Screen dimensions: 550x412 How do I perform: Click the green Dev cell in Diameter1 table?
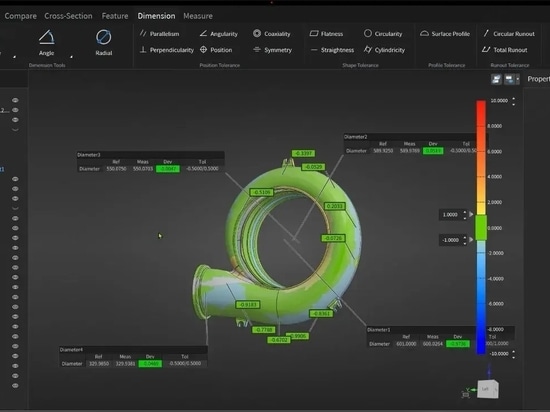click(458, 344)
